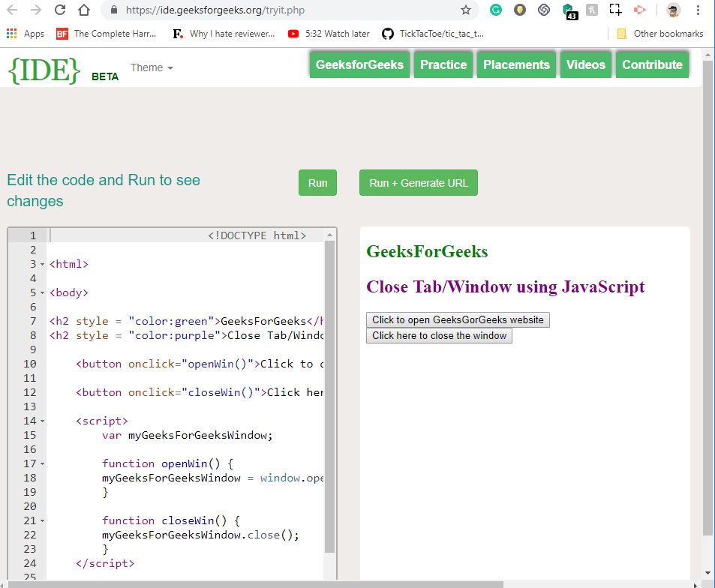This screenshot has width=715, height=588.
Task: Reload the page with refresh icon
Action: point(60,10)
